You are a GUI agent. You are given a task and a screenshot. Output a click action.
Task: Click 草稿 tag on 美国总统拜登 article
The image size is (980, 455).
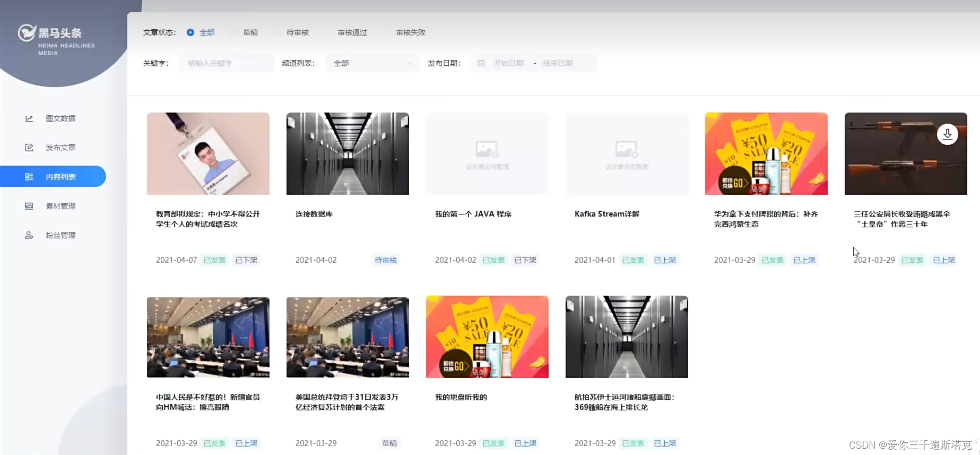(x=389, y=443)
